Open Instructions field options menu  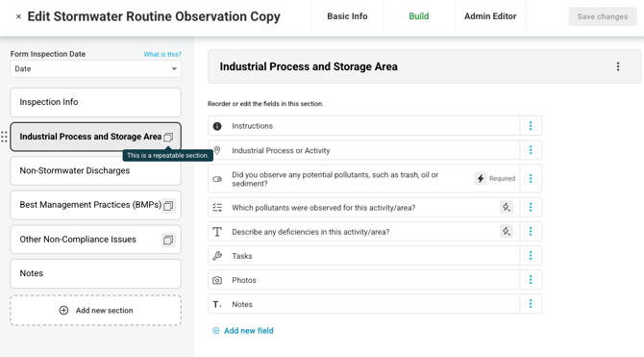[x=531, y=126]
